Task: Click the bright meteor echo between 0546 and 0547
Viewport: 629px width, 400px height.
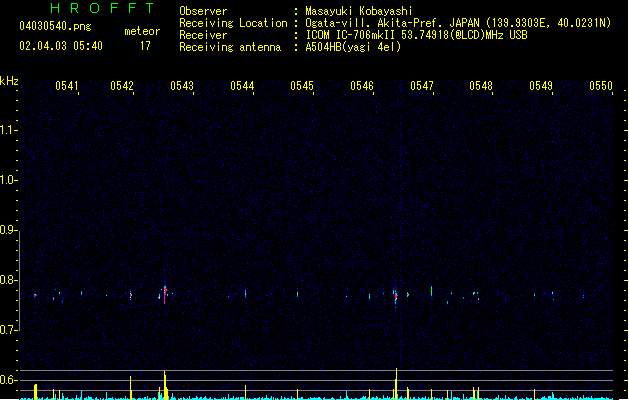Action: pyautogui.click(x=396, y=296)
